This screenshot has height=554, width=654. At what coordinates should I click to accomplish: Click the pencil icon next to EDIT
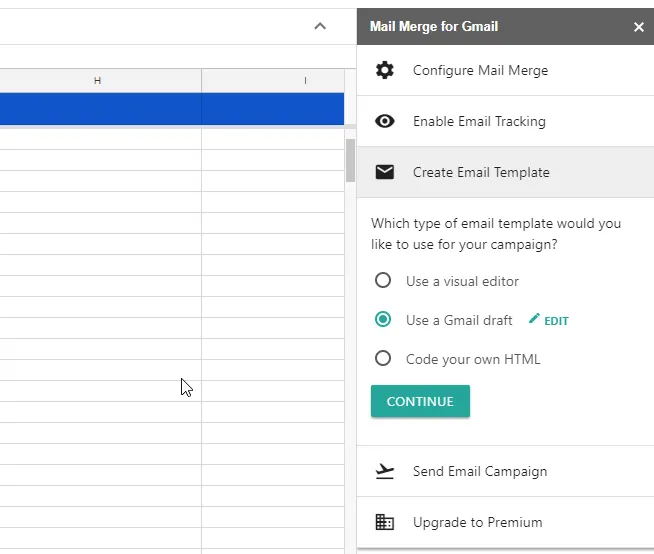click(x=534, y=319)
